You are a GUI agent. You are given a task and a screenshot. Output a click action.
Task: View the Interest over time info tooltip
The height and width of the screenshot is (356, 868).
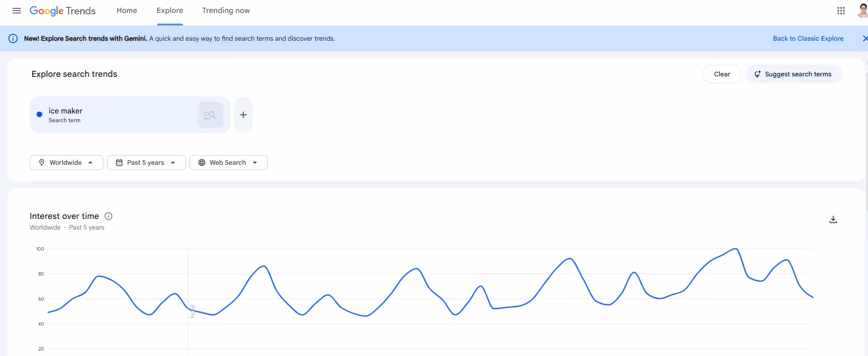(x=108, y=216)
